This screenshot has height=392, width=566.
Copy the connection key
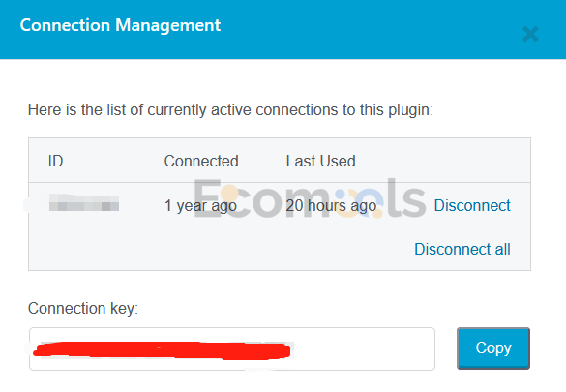click(493, 348)
